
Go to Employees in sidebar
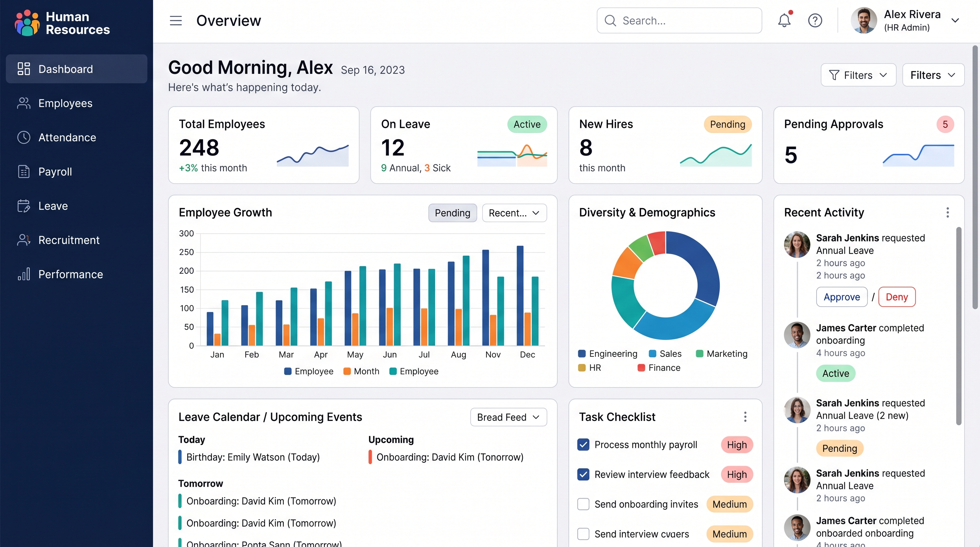coord(77,103)
